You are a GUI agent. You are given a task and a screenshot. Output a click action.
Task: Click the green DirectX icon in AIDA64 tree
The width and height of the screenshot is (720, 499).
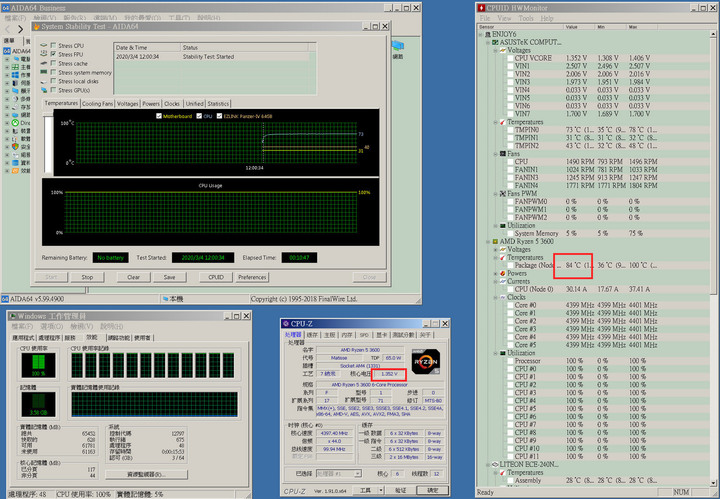(15, 123)
